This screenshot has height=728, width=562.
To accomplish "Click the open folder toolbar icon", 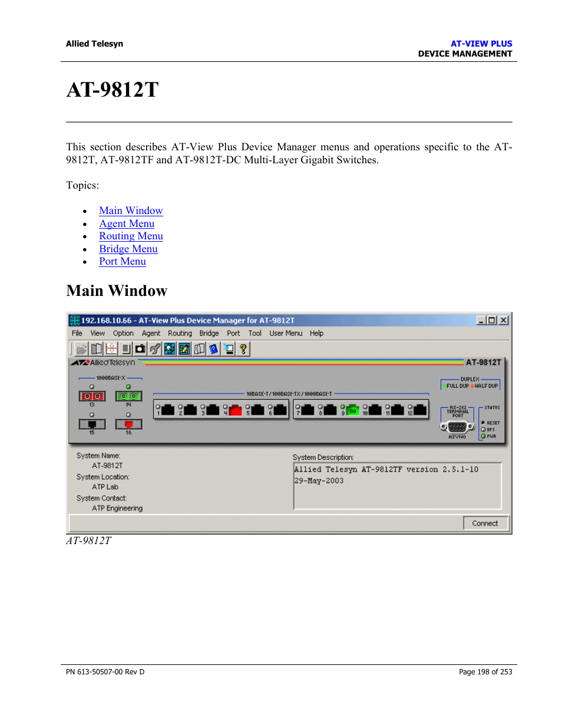I will 81,349.
